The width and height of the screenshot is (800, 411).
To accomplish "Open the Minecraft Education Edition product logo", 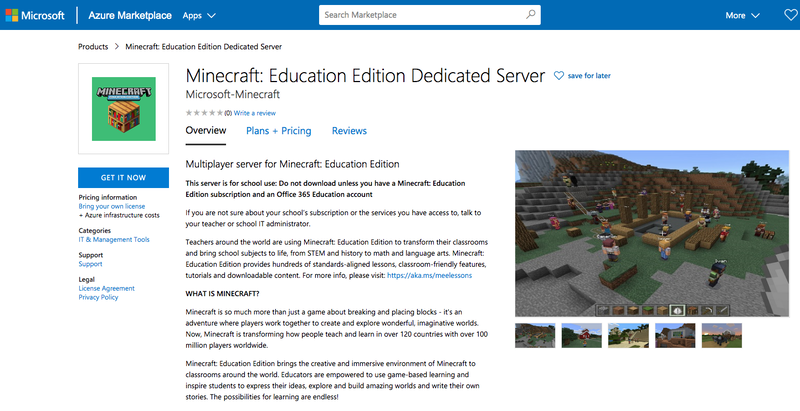I will [123, 109].
